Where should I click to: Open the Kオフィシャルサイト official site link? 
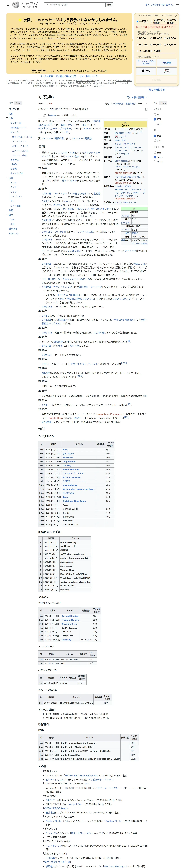point(126,203)
